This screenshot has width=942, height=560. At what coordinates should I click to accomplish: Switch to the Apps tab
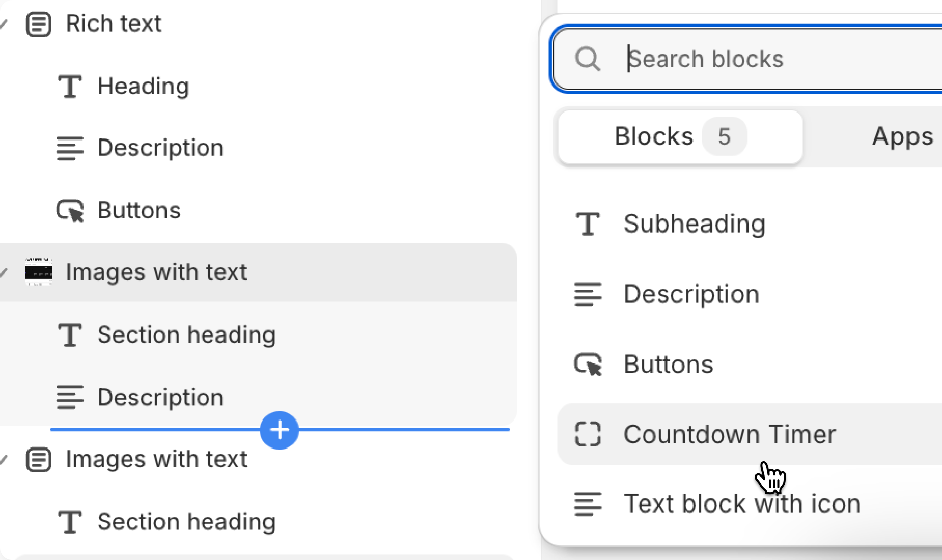tap(902, 136)
